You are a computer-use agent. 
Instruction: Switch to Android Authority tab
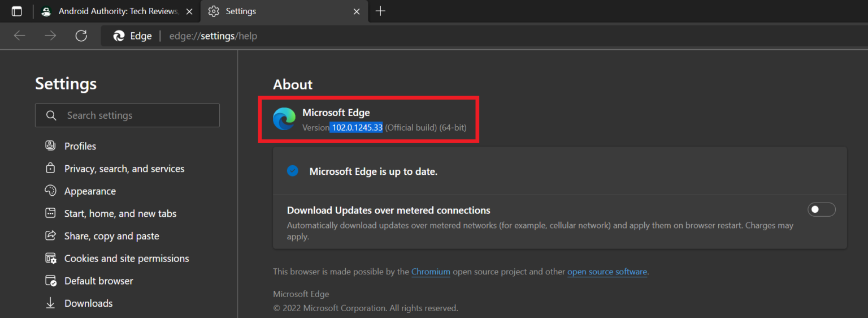tap(118, 11)
